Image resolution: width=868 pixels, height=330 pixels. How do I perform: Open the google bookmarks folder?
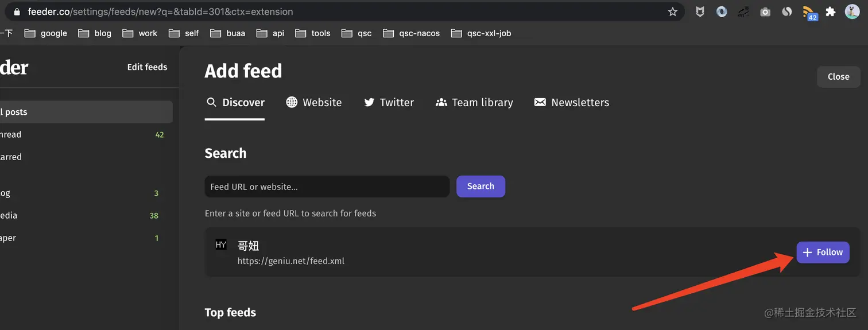46,33
